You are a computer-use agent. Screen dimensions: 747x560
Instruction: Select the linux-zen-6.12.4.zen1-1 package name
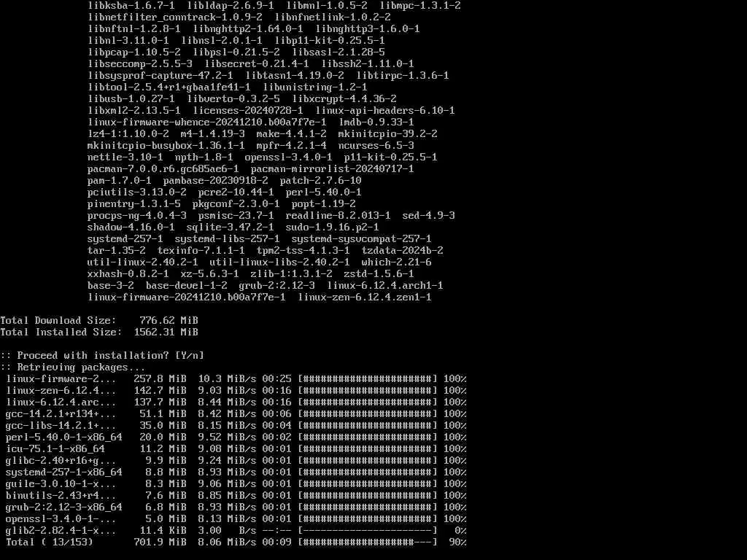click(x=365, y=297)
